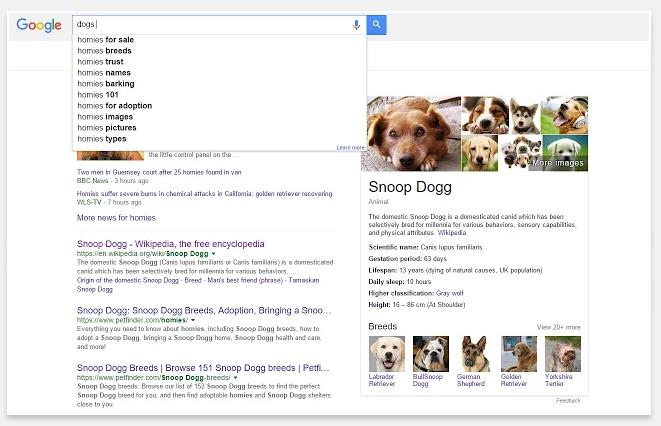Select the Labrador Retriever breed thumbnail
The height and width of the screenshot is (426, 661).
387,354
